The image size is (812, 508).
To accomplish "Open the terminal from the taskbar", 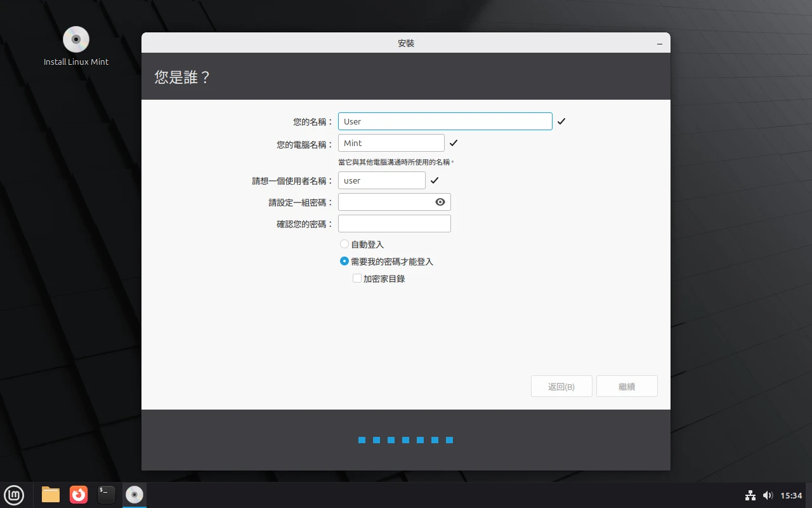I will click(106, 495).
